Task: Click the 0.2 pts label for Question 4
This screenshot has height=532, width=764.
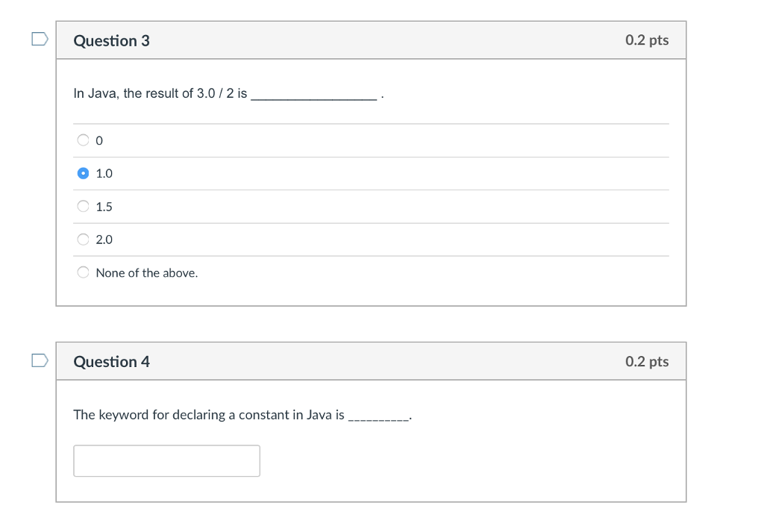Action: point(647,361)
